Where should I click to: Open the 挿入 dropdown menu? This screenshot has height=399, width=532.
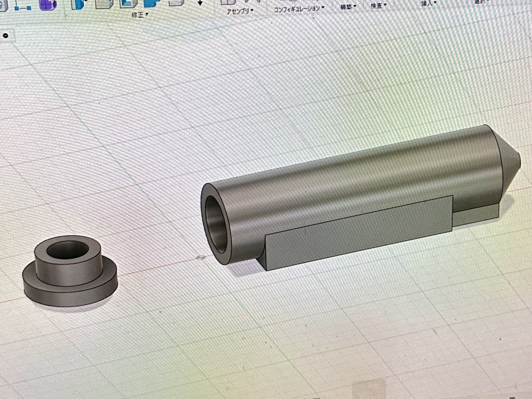pyautogui.click(x=429, y=4)
